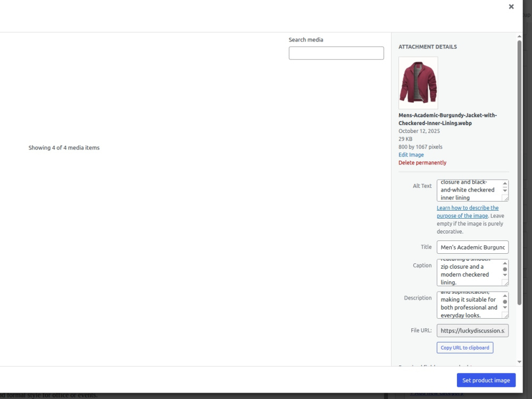Click the webp filename text
The width and height of the screenshot is (532, 399).
coord(447,119)
